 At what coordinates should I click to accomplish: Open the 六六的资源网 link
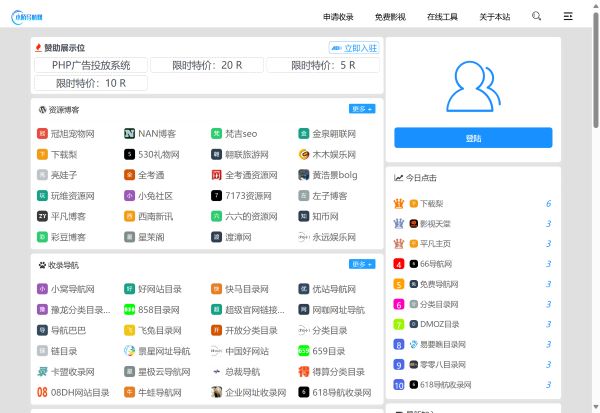click(251, 216)
